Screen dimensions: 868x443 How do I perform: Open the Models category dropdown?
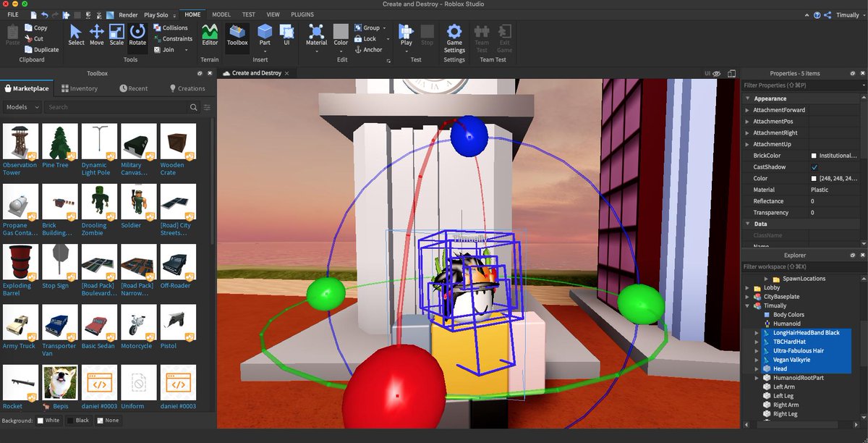pos(22,107)
